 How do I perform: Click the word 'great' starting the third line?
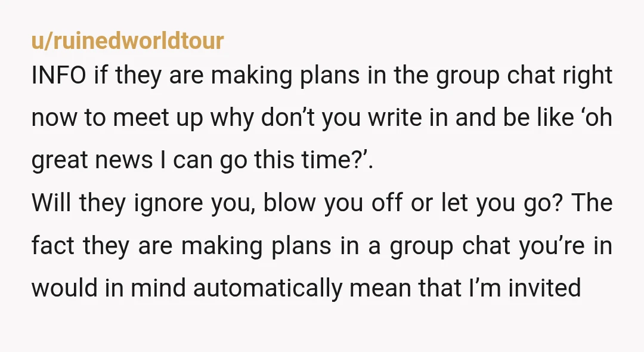pyautogui.click(x=60, y=161)
